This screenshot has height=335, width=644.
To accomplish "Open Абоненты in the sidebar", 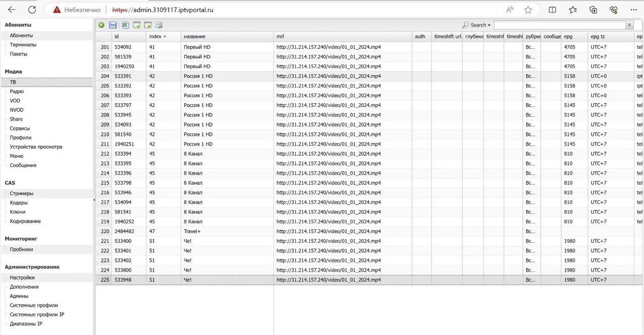I will click(22, 35).
